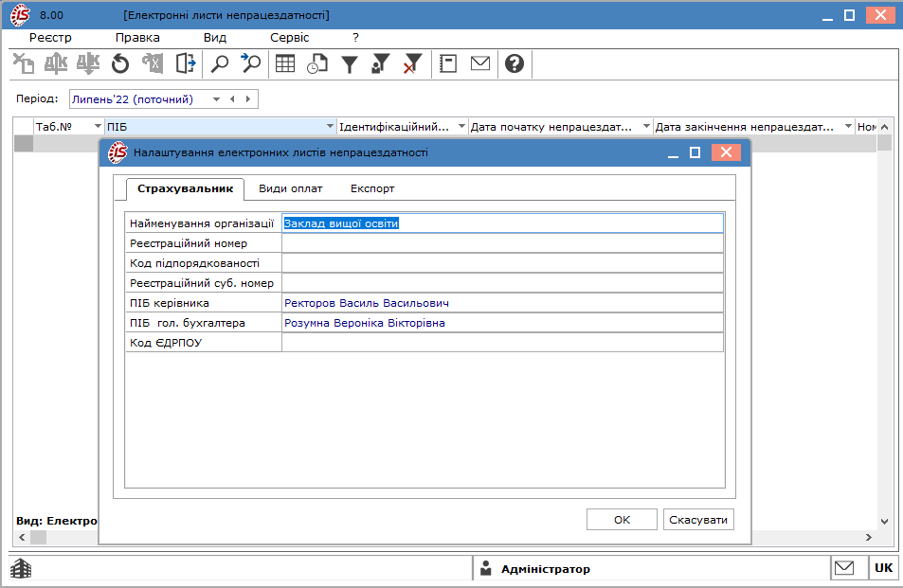Image resolution: width=903 pixels, height=588 pixels.
Task: Click the table grid view icon
Action: click(x=284, y=63)
